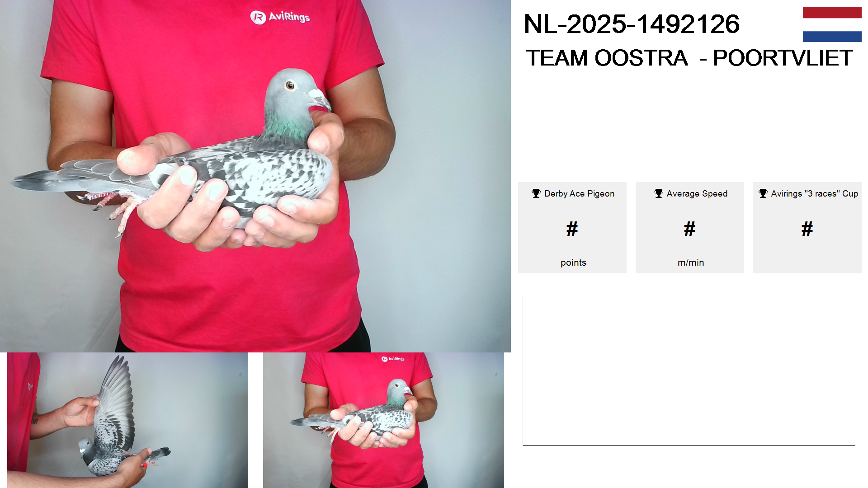The image size is (868, 488).
Task: Click the hash symbol under Derby Ace Pigeon
Action: [572, 229]
